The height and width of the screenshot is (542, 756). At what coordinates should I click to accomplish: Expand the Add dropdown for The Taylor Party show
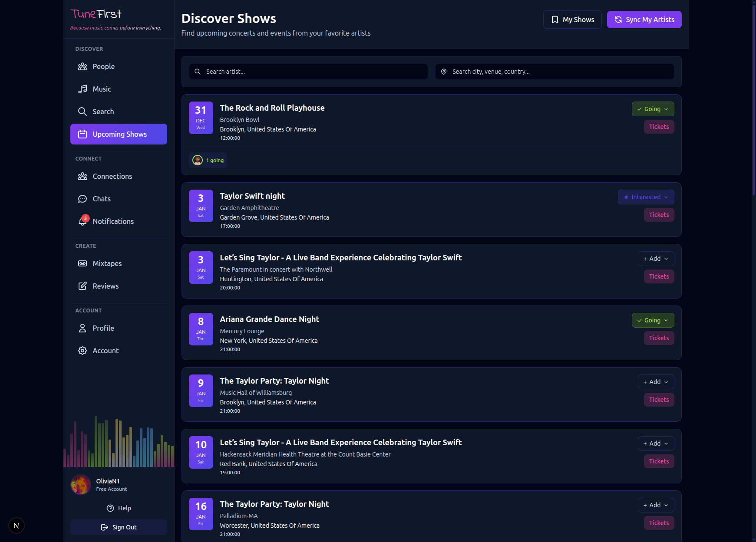click(x=656, y=382)
